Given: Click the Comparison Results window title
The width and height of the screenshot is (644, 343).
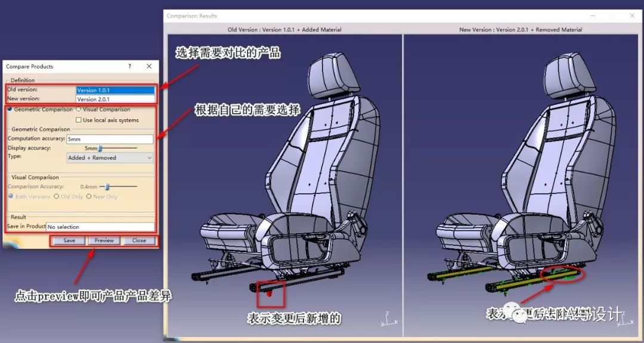Looking at the screenshot, I should (192, 16).
